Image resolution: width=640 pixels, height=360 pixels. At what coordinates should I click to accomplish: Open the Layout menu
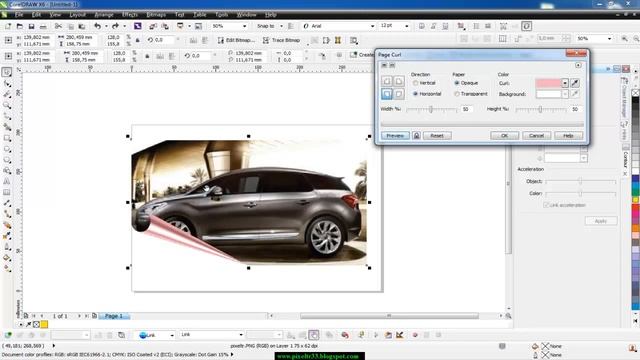point(77,15)
